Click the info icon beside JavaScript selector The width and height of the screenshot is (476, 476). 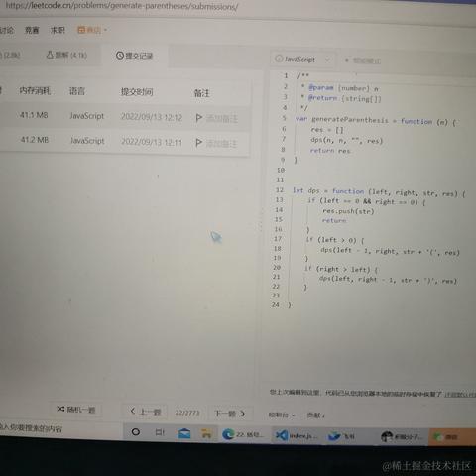coord(279,59)
